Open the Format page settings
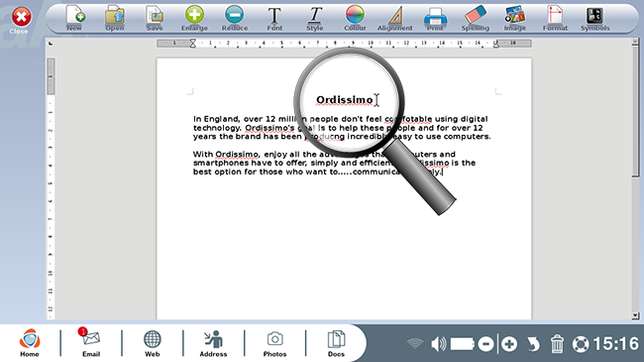The width and height of the screenshot is (644, 362). point(555,19)
